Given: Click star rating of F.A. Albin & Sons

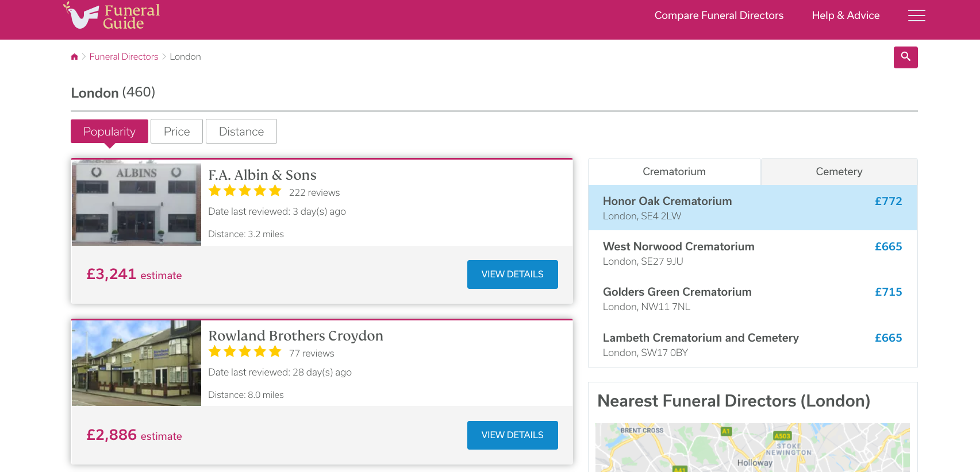Looking at the screenshot, I should [x=245, y=191].
